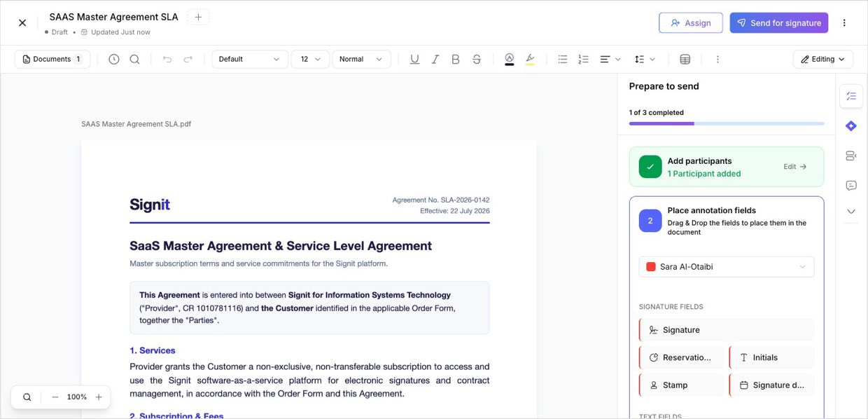Zoom out of the document
Image resolution: width=868 pixels, height=419 pixels.
[55, 397]
